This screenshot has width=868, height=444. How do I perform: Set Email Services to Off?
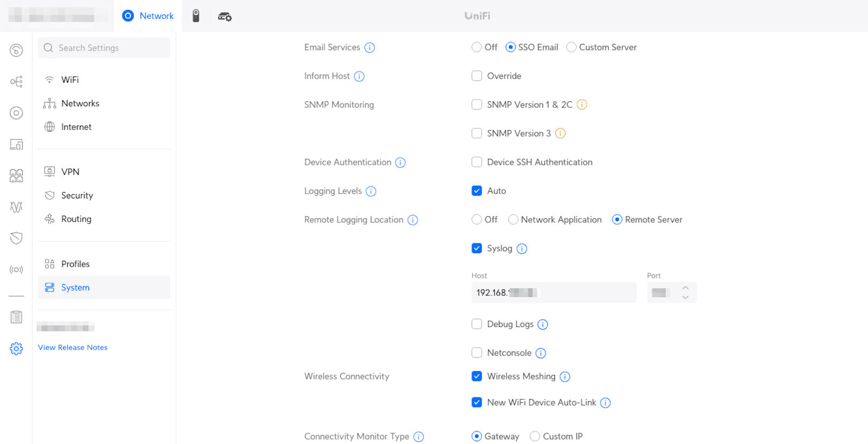tap(477, 47)
